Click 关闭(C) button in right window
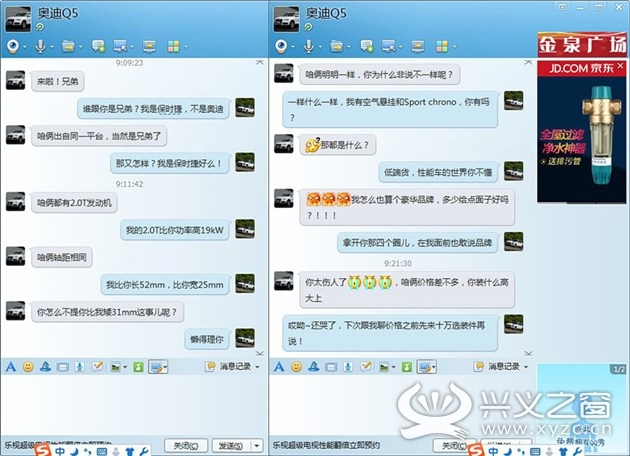Viewport: 630px width, 456px height. coord(454,446)
